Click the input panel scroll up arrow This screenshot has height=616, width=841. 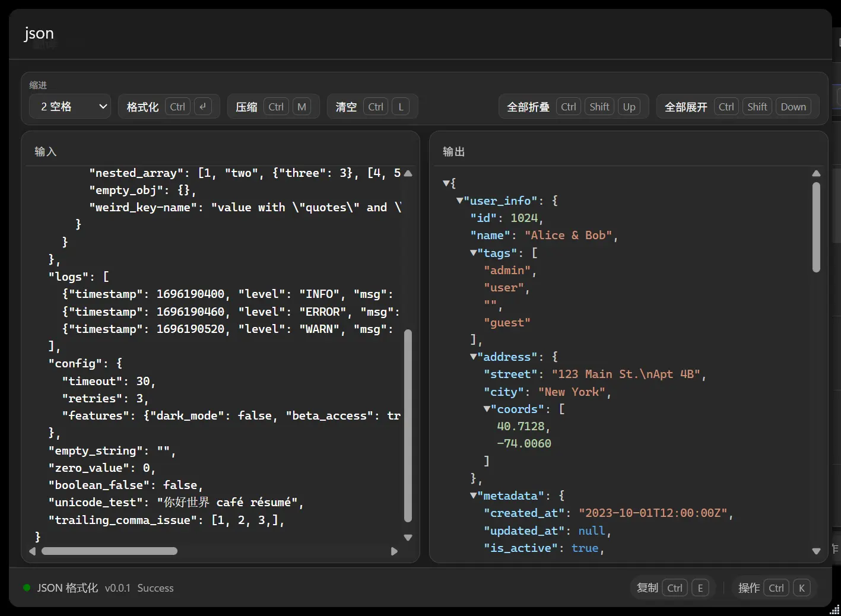tap(408, 173)
